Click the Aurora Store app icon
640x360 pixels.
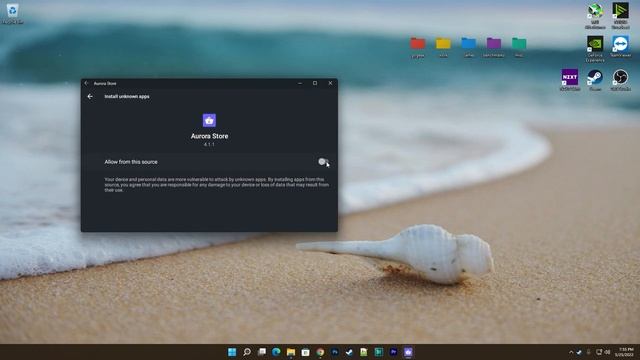click(x=209, y=120)
